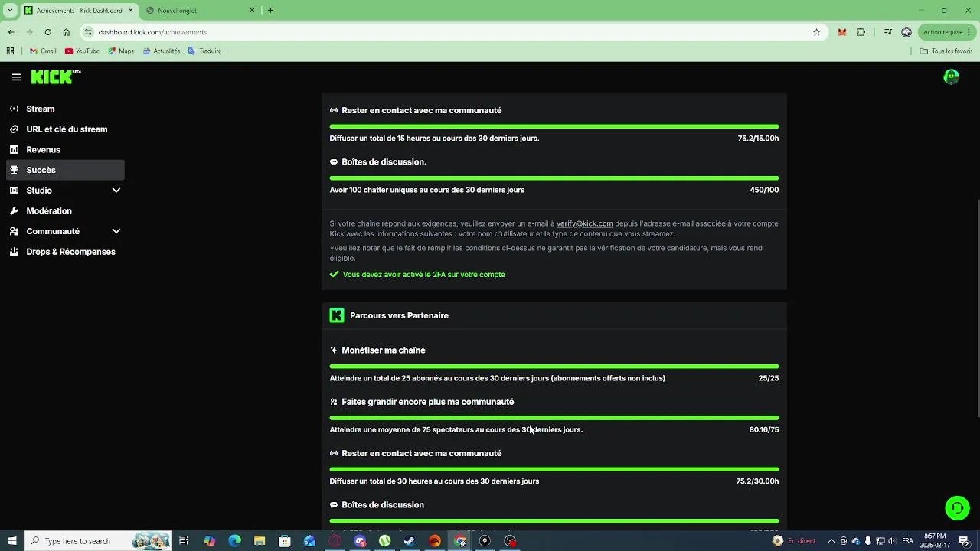The height and width of the screenshot is (551, 980).
Task: Open Microsoft Store from the taskbar
Action: coord(284,541)
